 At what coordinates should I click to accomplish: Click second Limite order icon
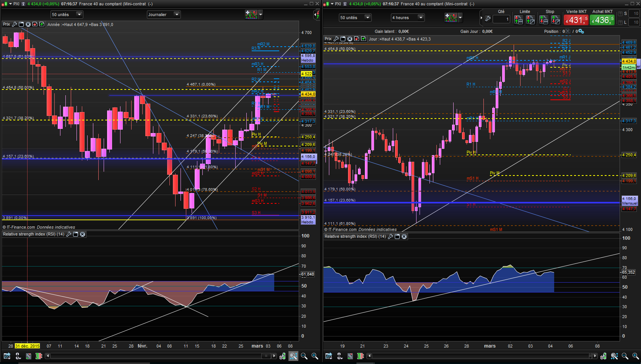point(530,19)
